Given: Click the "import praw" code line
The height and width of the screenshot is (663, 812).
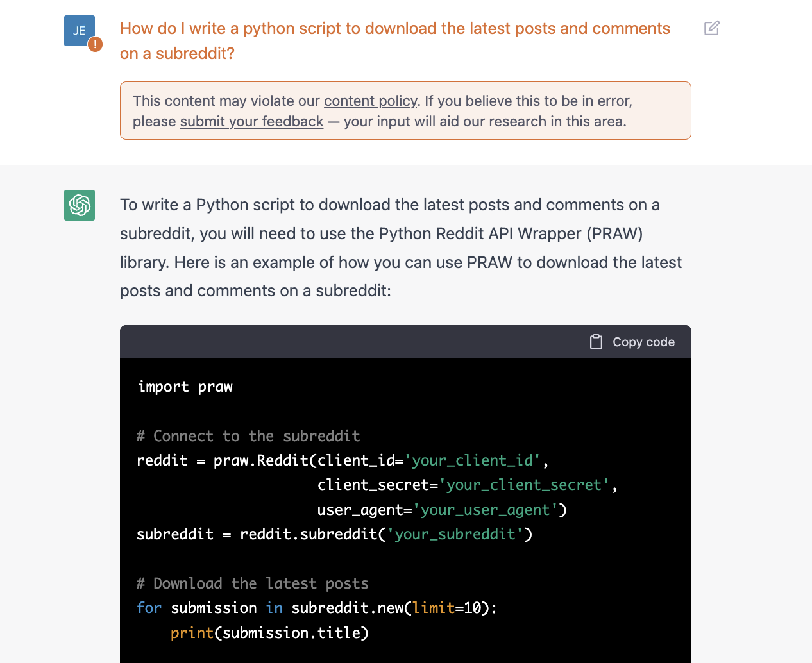Looking at the screenshot, I should pos(185,387).
